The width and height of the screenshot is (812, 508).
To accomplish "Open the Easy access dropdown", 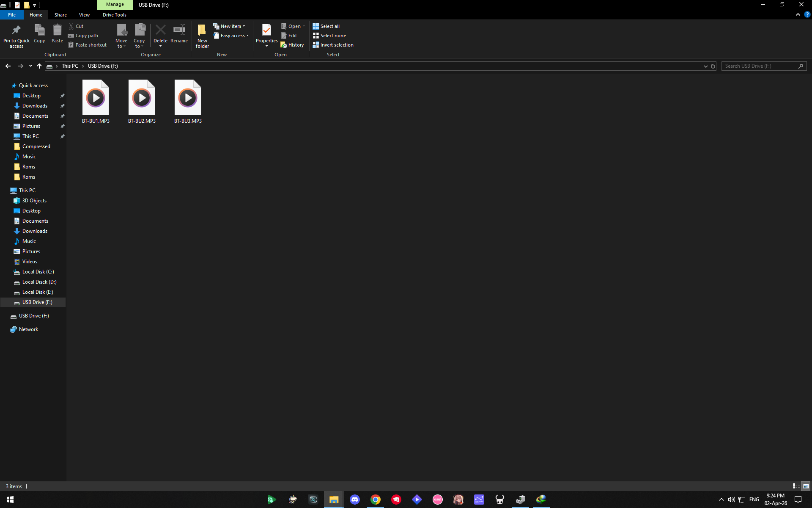I will pyautogui.click(x=231, y=36).
